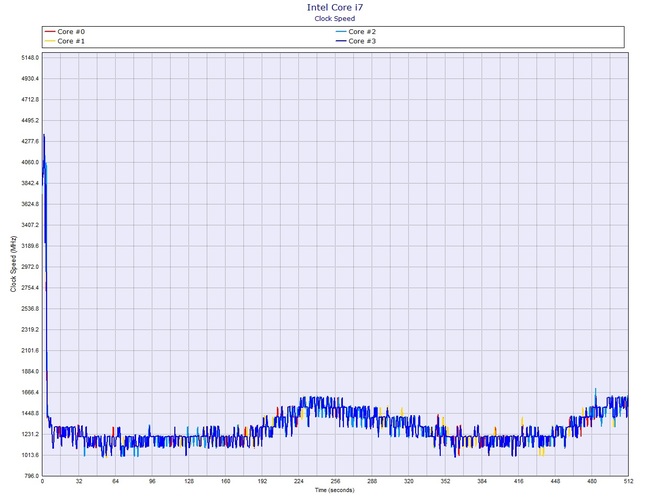Screen dimensions: 670x502
Task: Click the light blue Core #2 color line
Action: (341, 32)
